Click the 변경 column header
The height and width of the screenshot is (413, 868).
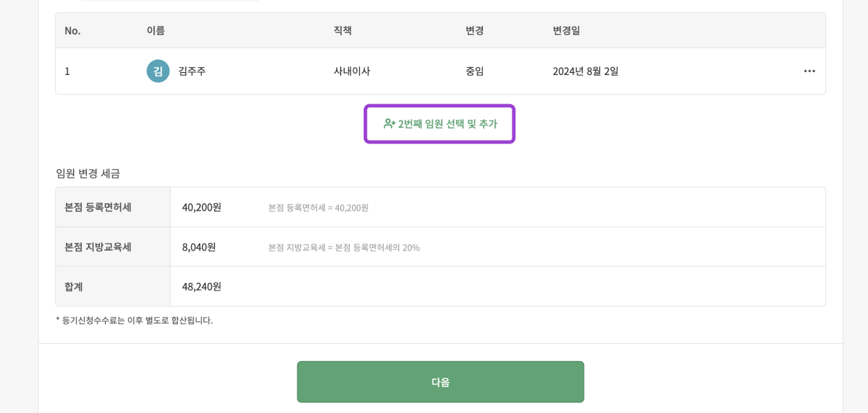point(475,31)
